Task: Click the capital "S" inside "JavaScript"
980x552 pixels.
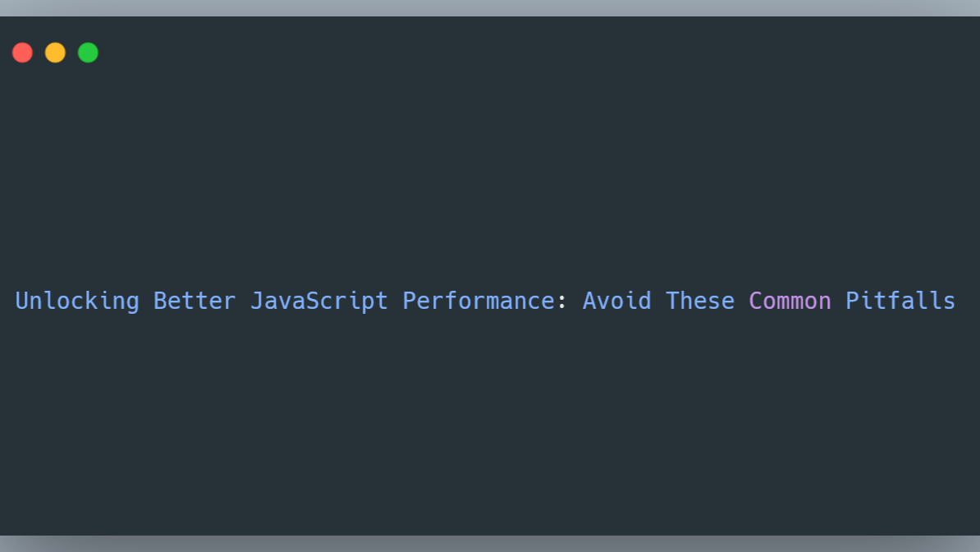Action: coord(312,301)
